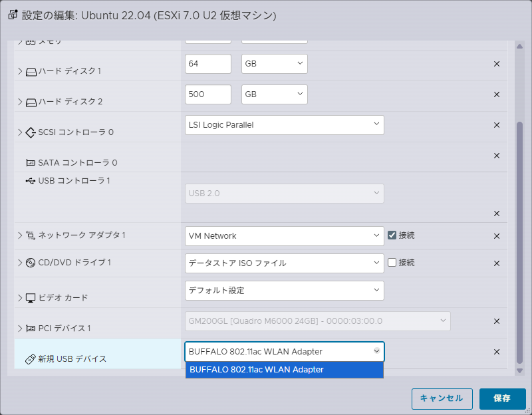Click the video card monitor icon
Screen dimensions: 532x415
pyautogui.click(x=31, y=298)
